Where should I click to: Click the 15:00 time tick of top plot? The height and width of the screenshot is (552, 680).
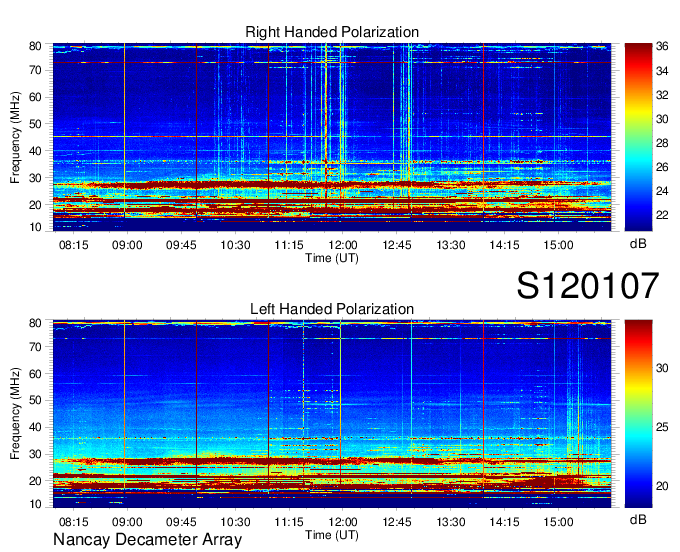(558, 245)
